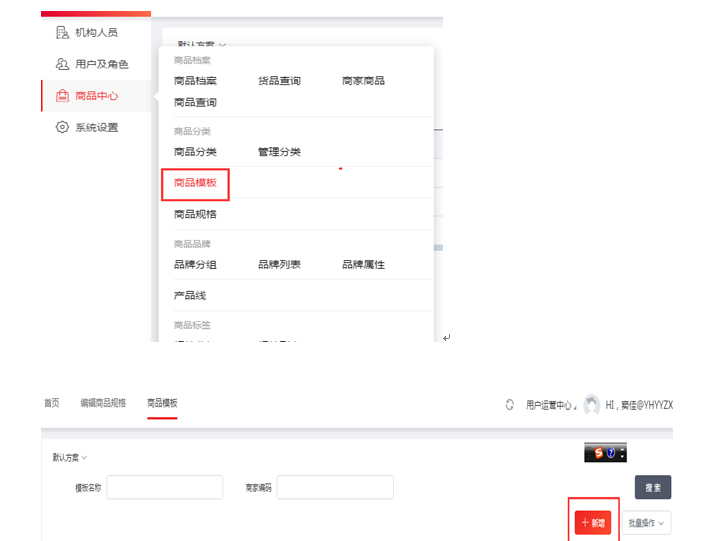Open the input method toolbar menu dots

coord(622,453)
